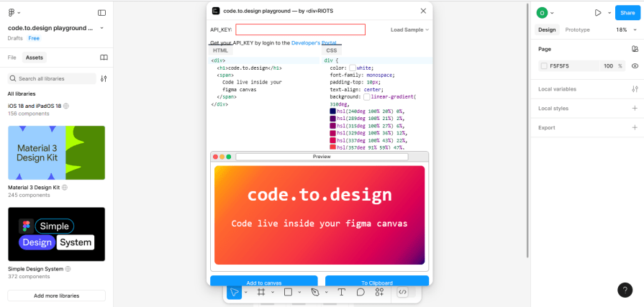
Task: Select the Rectangle shape tool
Action: click(288, 292)
